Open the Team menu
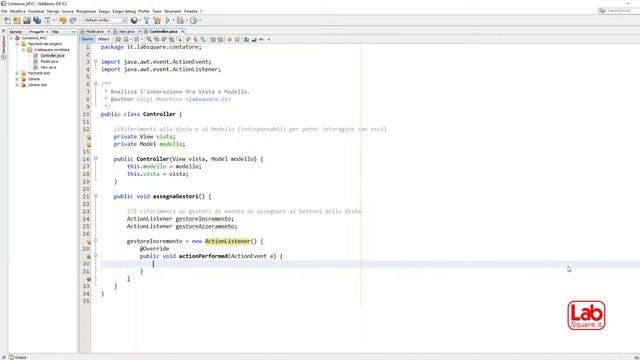640x360 pixels. coord(157,11)
